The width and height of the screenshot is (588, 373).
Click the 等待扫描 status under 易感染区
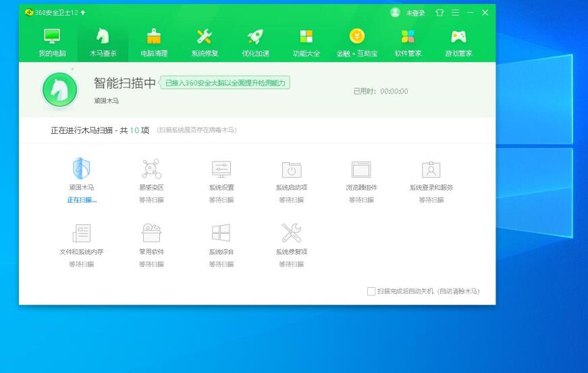pyautogui.click(x=151, y=200)
